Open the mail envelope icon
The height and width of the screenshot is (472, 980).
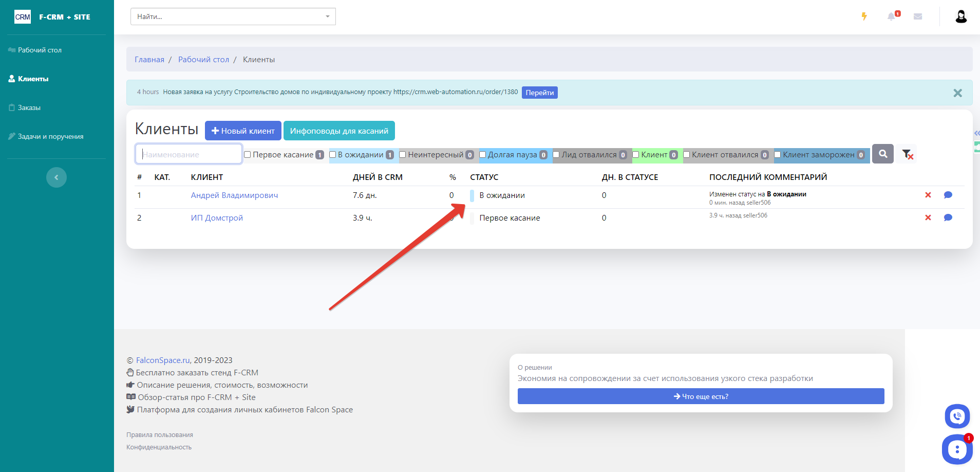click(x=918, y=16)
